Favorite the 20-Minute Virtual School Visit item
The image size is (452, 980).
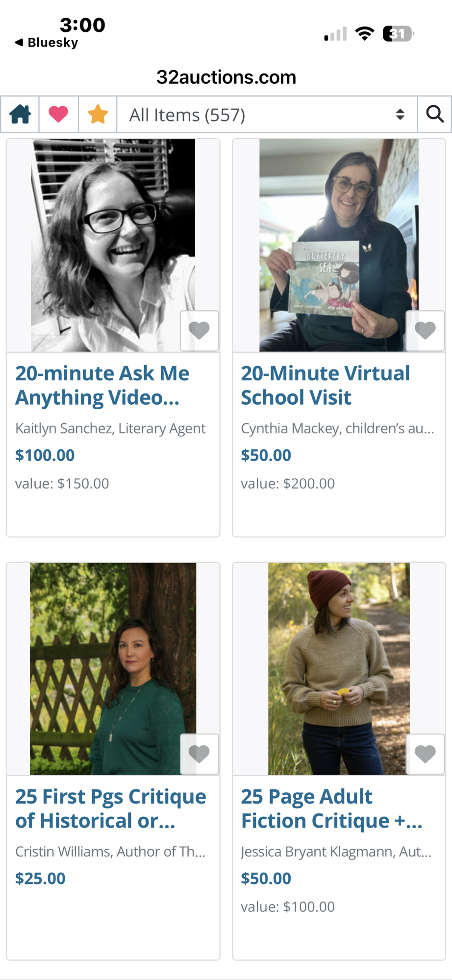coord(425,331)
